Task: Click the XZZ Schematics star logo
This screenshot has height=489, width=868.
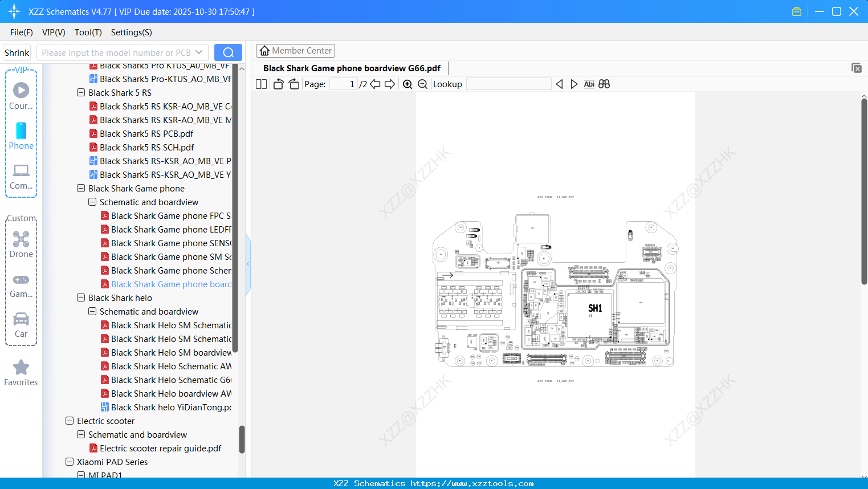Action: (14, 11)
